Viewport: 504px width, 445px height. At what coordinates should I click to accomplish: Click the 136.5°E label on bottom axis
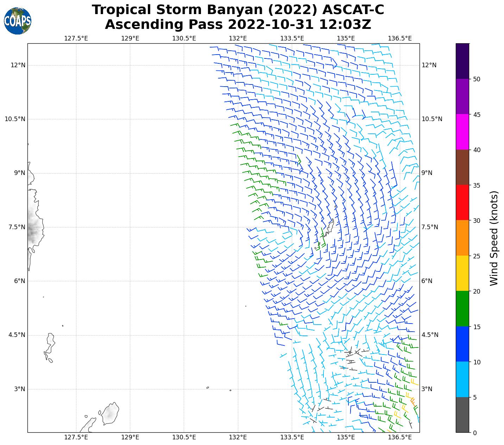click(399, 437)
